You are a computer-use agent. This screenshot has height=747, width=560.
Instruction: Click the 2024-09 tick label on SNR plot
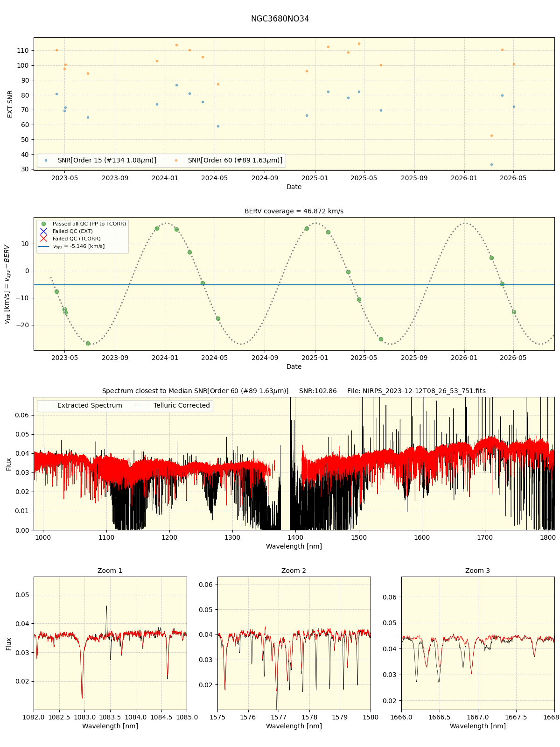(x=265, y=178)
